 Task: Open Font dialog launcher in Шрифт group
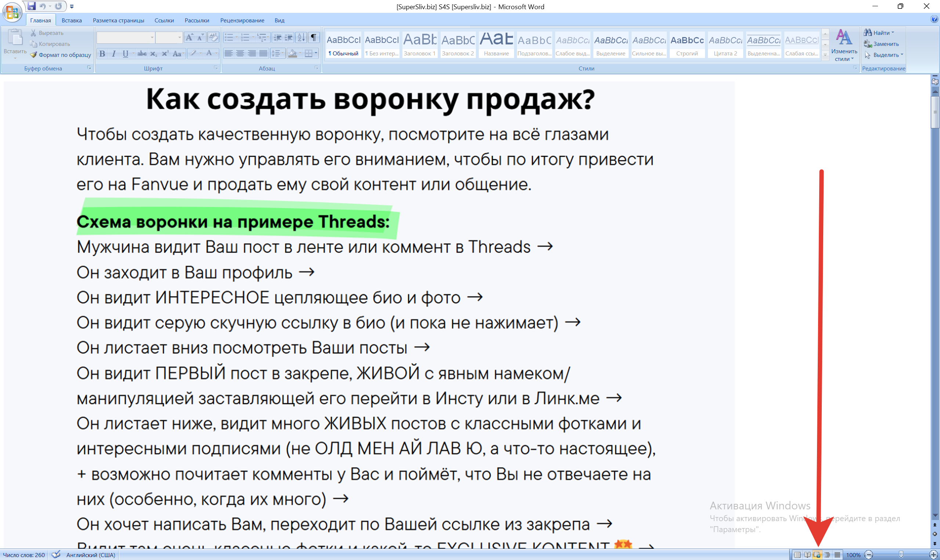click(x=216, y=68)
